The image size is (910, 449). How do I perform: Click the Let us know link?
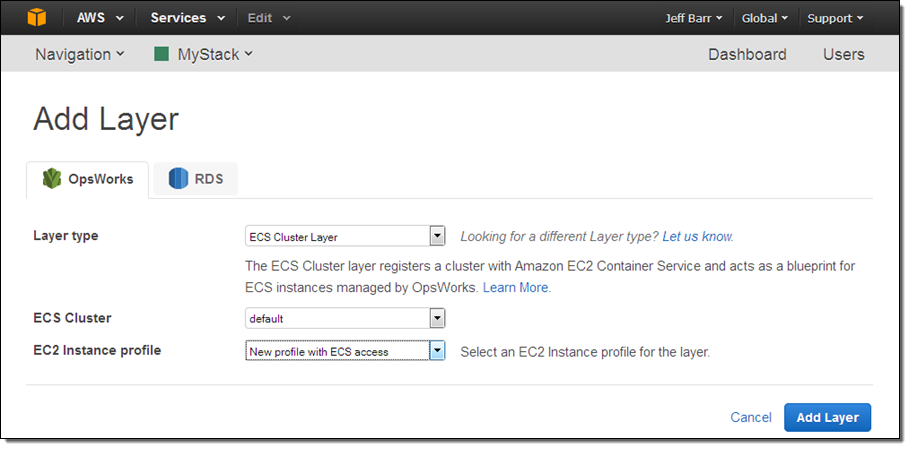tap(696, 237)
